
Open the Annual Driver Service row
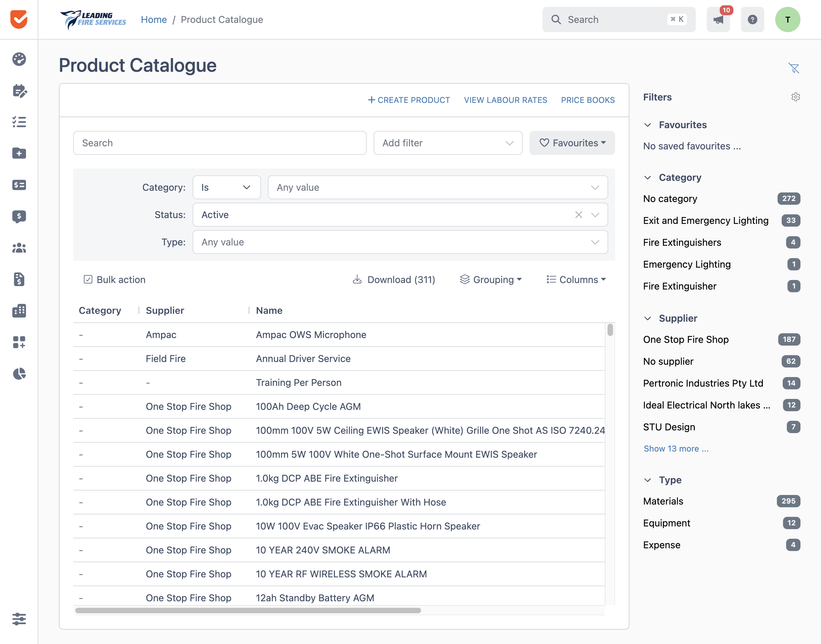coord(339,359)
